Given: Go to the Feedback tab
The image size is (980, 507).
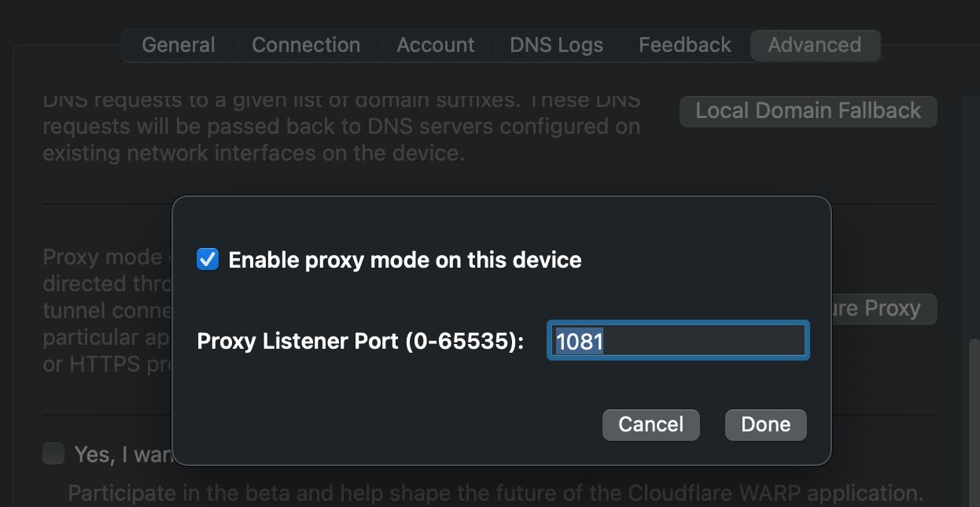Looking at the screenshot, I should pyautogui.click(x=685, y=45).
